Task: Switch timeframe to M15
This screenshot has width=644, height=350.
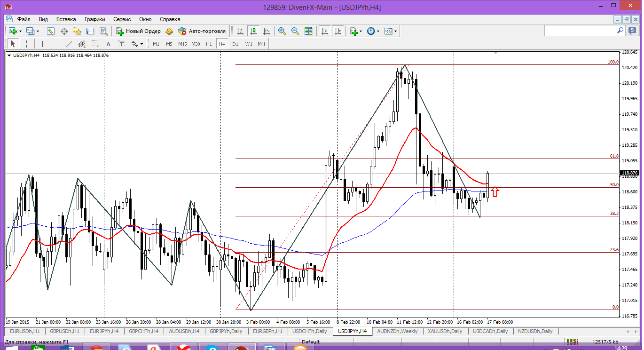Action: point(182,44)
